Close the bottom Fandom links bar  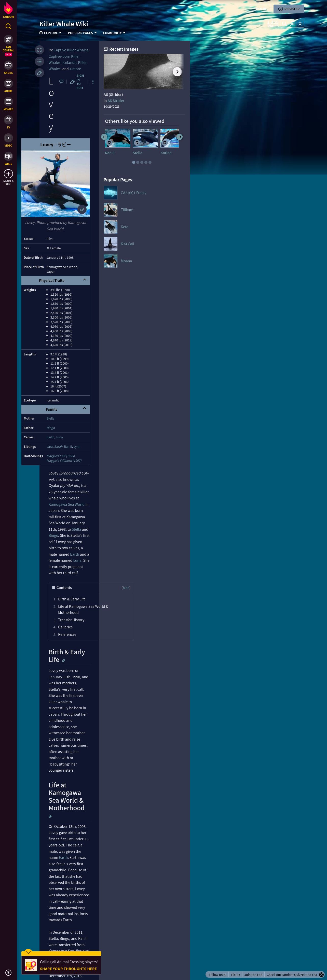pyautogui.click(x=321, y=975)
